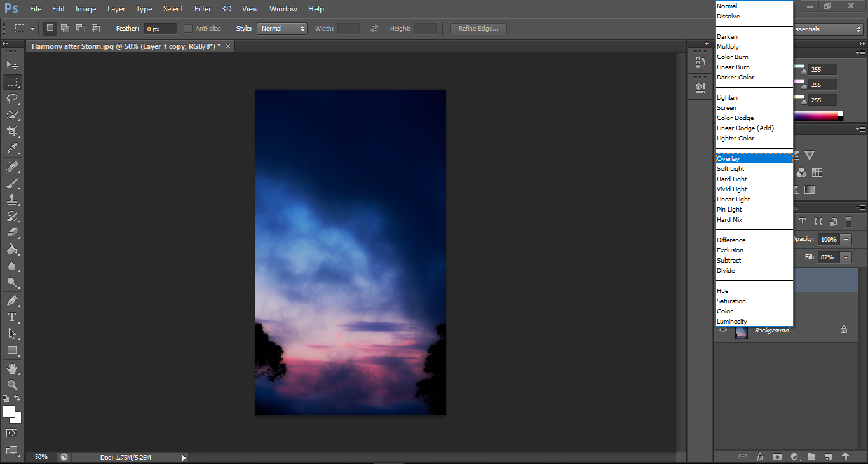Select the Lasso tool
Viewport: 868px width, 464px height.
coord(12,99)
